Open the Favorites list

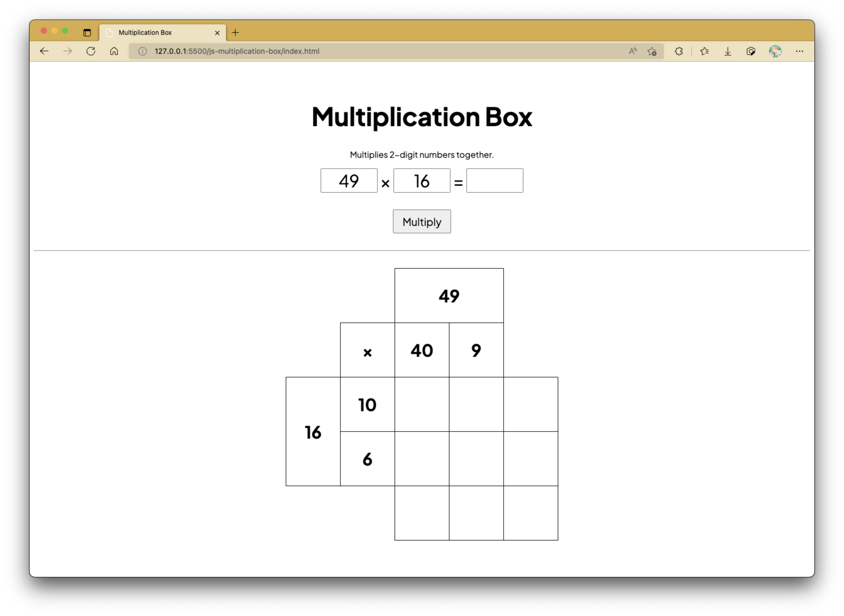pyautogui.click(x=705, y=51)
